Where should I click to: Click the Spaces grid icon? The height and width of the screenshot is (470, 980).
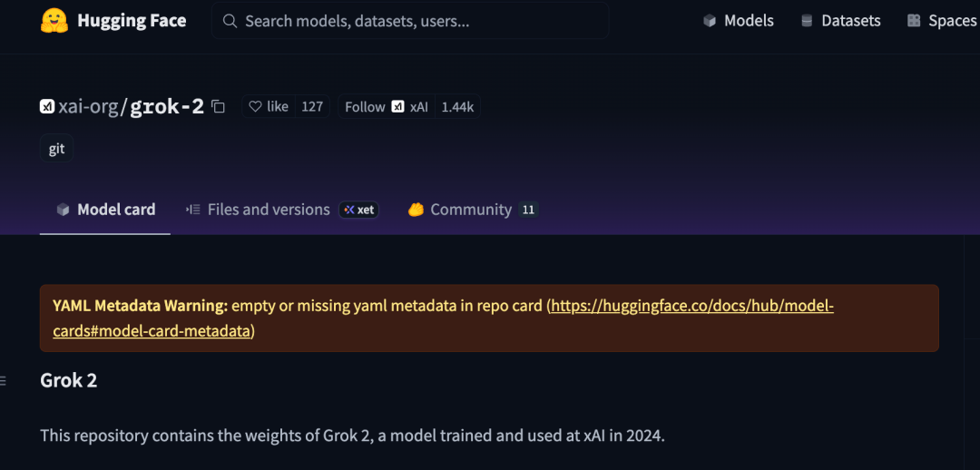(914, 21)
